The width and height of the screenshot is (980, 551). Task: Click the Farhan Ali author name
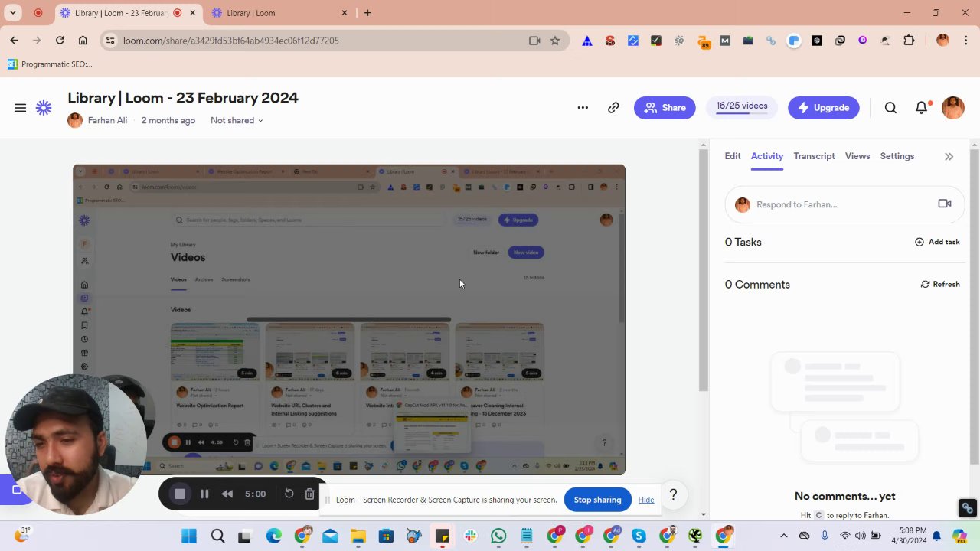(107, 120)
